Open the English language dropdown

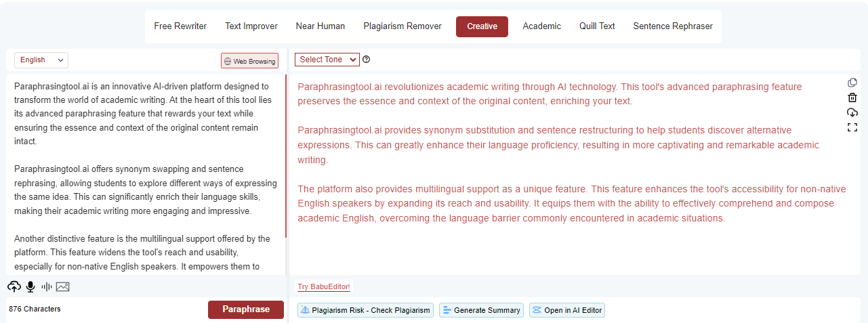[x=41, y=60]
